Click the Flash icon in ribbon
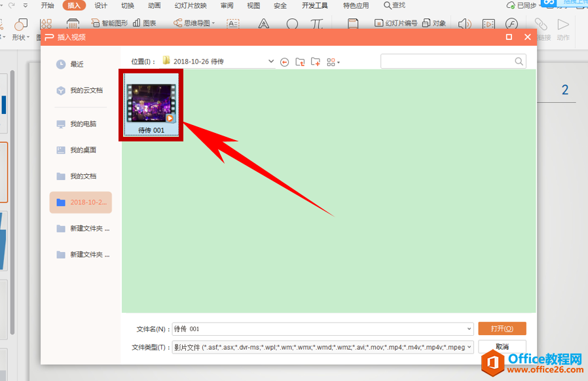The width and height of the screenshot is (588, 381). point(511,24)
